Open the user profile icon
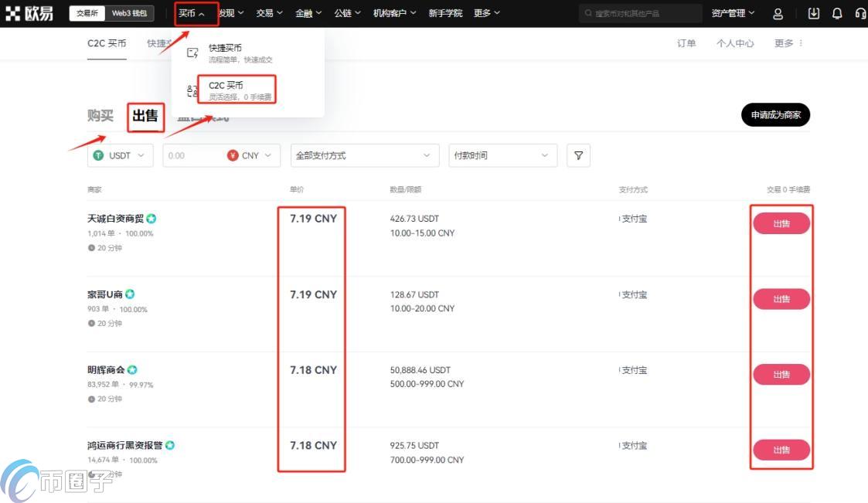The height and width of the screenshot is (503, 868). (778, 13)
